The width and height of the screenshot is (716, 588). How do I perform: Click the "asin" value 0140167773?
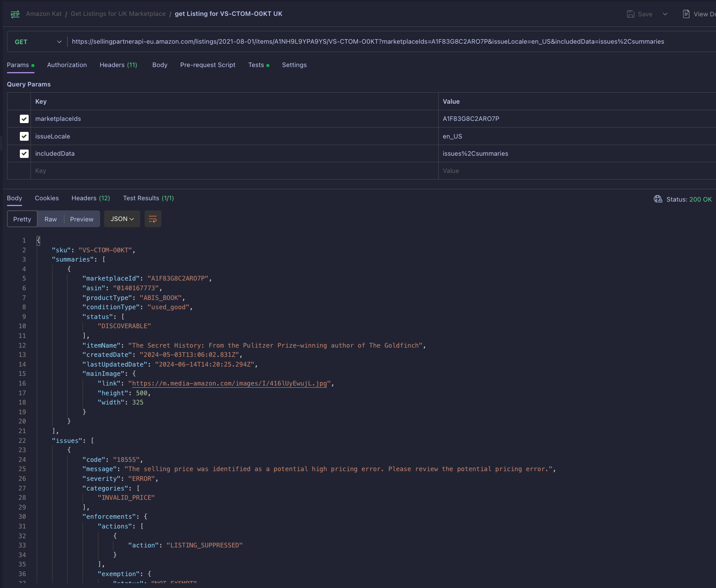pyautogui.click(x=136, y=288)
